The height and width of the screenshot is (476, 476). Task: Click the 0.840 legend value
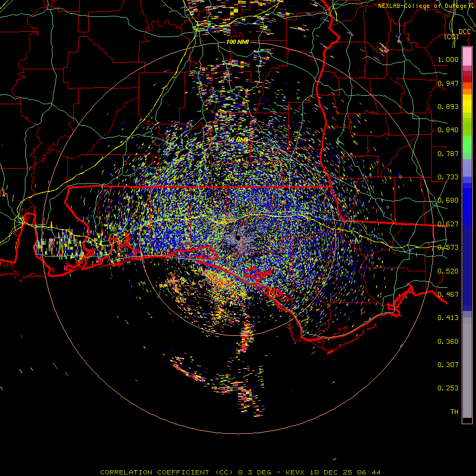(x=448, y=130)
